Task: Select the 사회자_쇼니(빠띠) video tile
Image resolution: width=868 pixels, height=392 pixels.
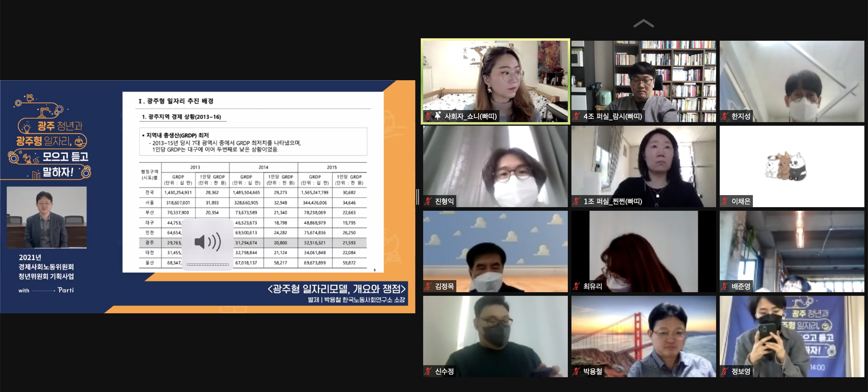Action: (x=495, y=81)
